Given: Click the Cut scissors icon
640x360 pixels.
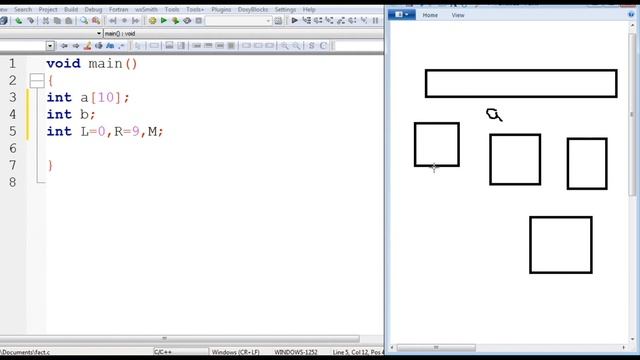Looking at the screenshot, I should pos(46,20).
